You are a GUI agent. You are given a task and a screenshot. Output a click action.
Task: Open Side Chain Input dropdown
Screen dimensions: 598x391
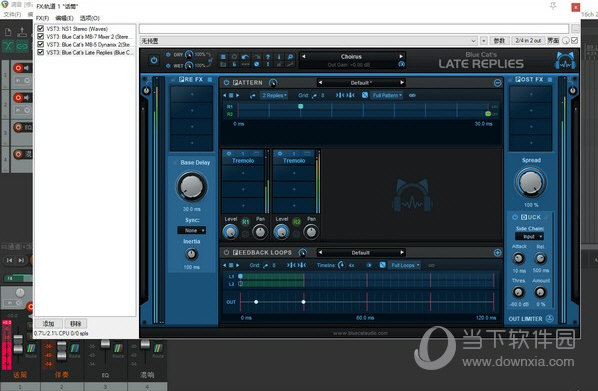click(x=530, y=237)
